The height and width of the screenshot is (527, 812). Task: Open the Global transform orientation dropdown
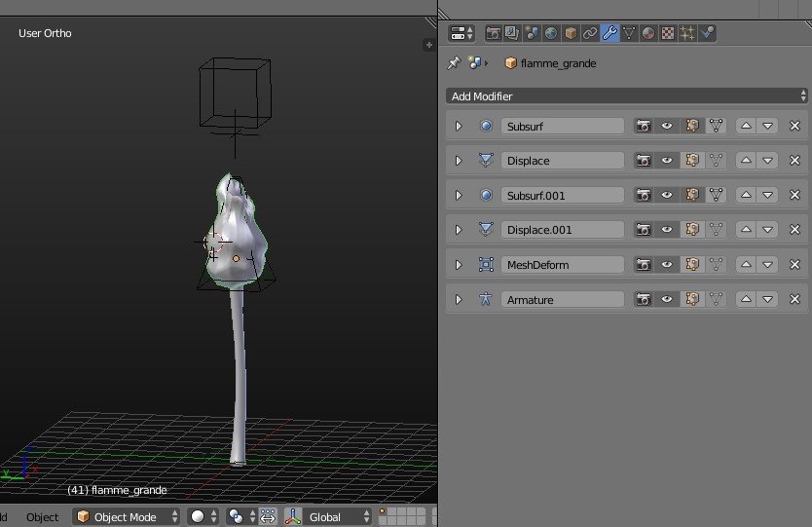click(337, 517)
